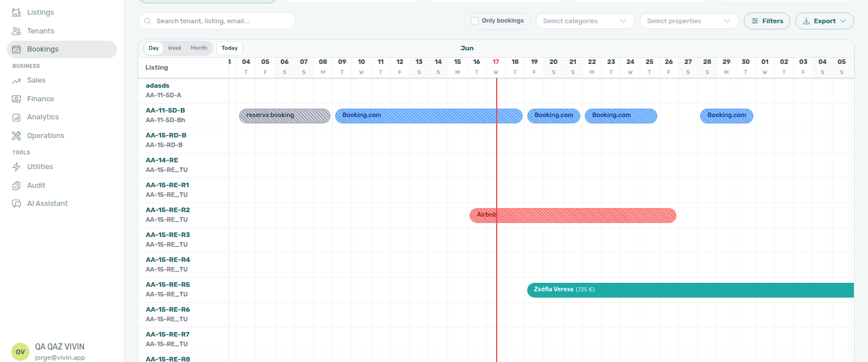The image size is (868, 362).
Task: Open Utilities tools page
Action: [x=62, y=167]
